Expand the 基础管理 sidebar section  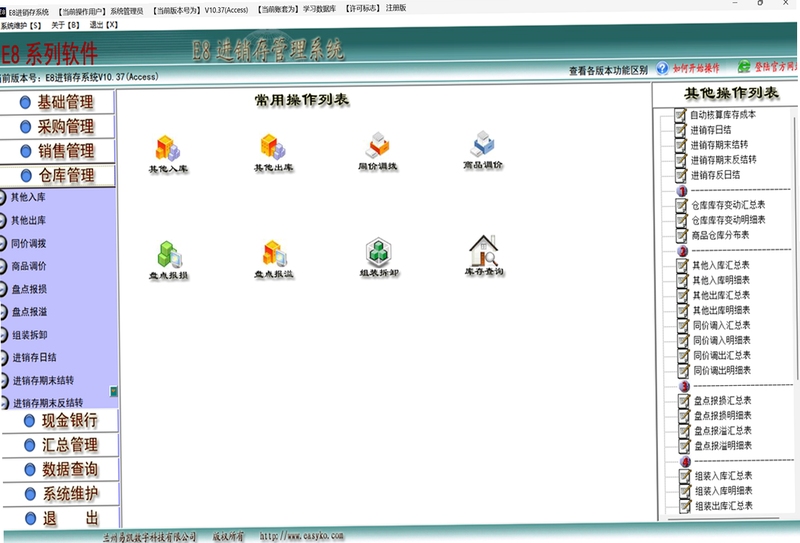57,102
